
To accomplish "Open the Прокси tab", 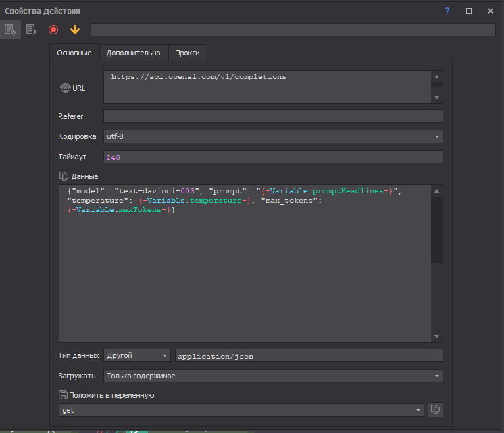I will click(187, 53).
